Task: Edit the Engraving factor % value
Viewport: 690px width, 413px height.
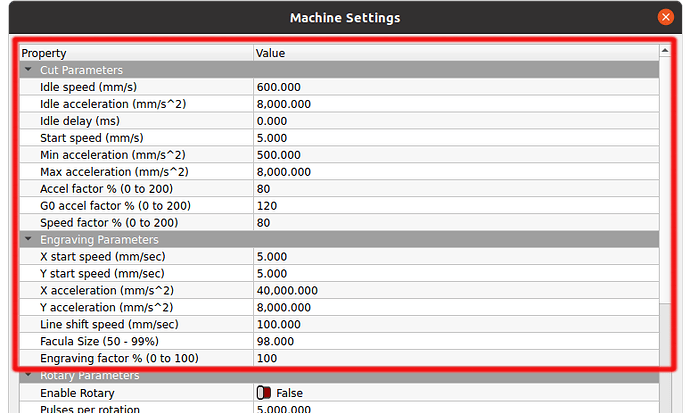Action: [455, 358]
